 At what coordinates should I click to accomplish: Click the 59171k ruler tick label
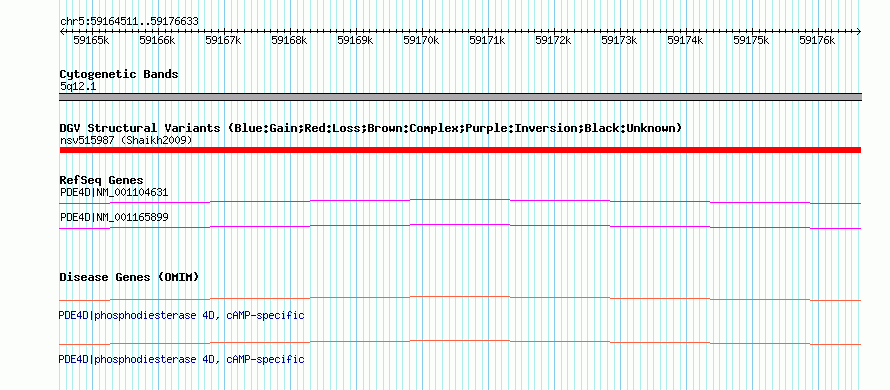pyautogui.click(x=488, y=40)
